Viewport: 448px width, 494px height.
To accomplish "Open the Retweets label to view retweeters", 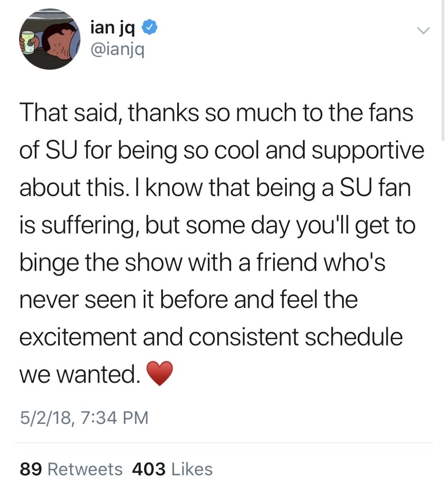I will click(85, 469).
